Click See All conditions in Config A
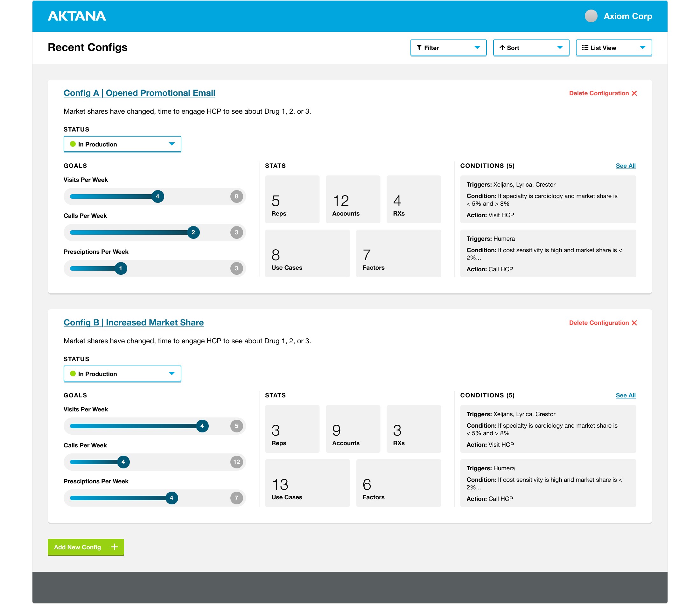Image resolution: width=700 pixels, height=605 pixels. tap(626, 166)
